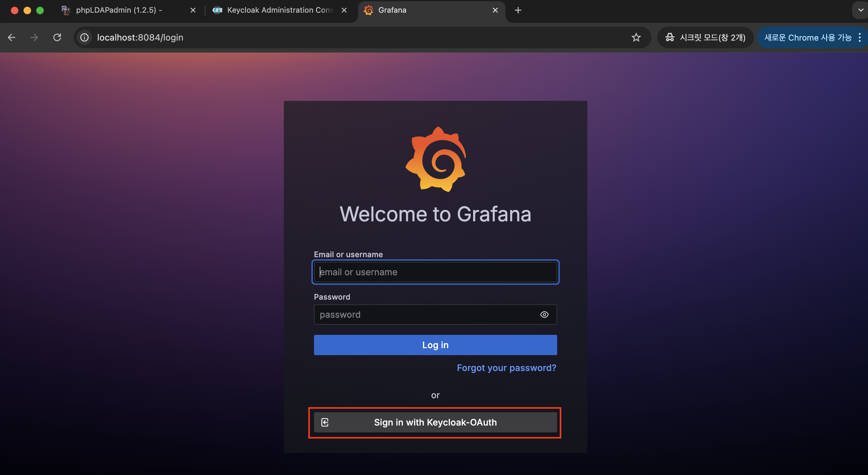Image resolution: width=868 pixels, height=475 pixels.
Task: Close the Grafana tab
Action: tap(495, 10)
